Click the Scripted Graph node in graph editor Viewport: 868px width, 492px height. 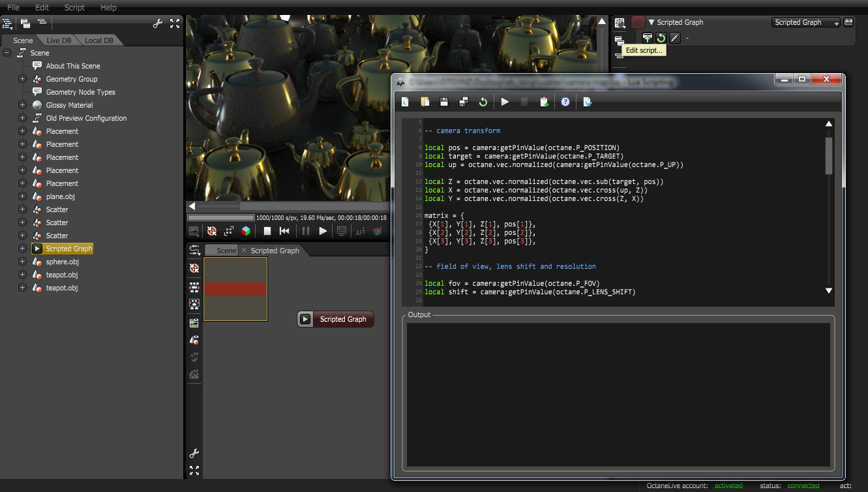point(335,319)
